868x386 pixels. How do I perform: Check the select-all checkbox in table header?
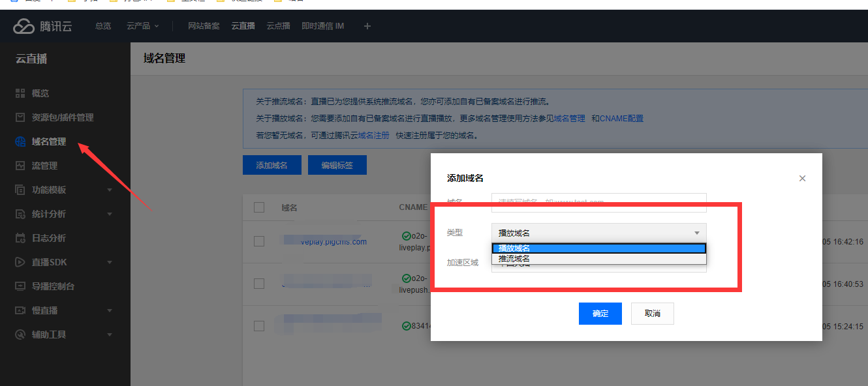coord(258,207)
